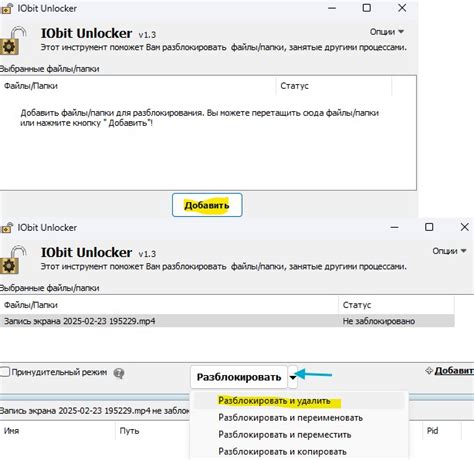Minimize the upper IObit Unlocker window
This screenshot has width=474, height=460.
pos(332,8)
